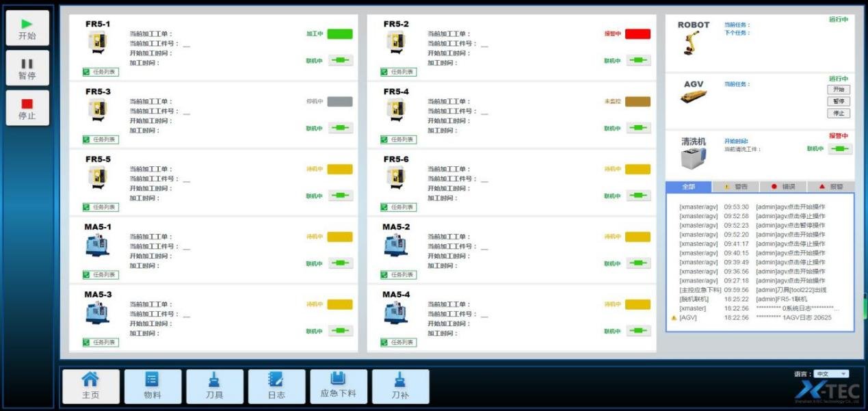Click the 清洗机 washing machine icon
The image size is (868, 411).
(x=693, y=159)
